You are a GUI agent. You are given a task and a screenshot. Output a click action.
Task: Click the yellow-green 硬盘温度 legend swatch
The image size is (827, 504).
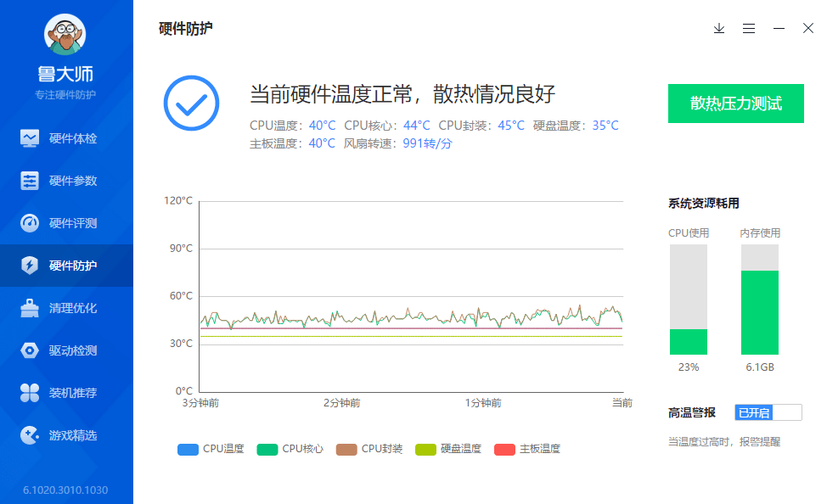(425, 449)
